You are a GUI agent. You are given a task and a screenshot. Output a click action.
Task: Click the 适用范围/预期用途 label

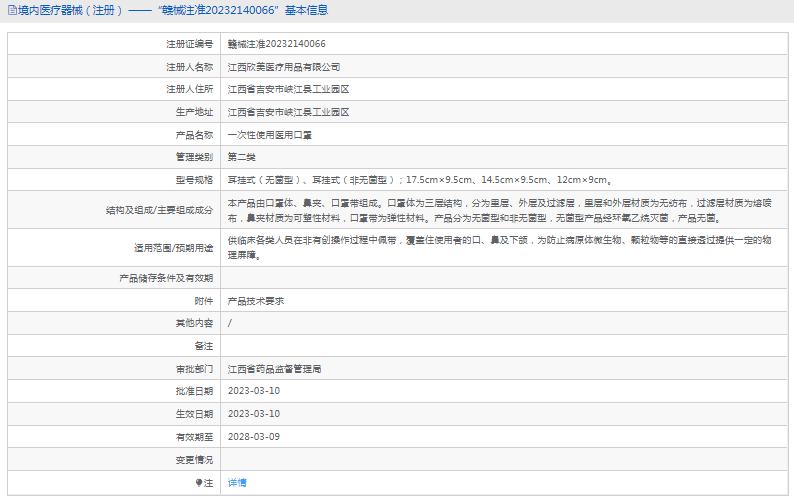(174, 248)
